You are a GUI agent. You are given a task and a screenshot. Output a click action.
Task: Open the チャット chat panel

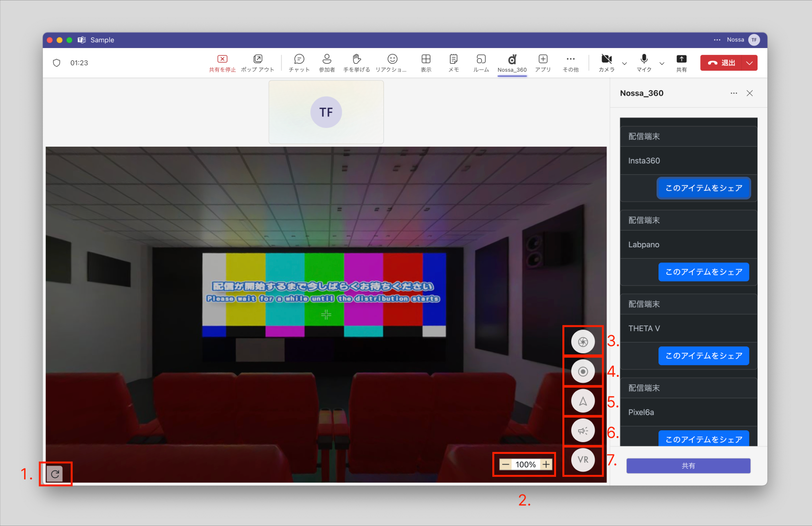[299, 63]
